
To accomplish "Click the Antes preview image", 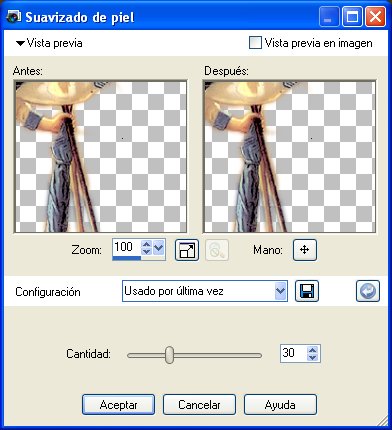I will coord(100,156).
